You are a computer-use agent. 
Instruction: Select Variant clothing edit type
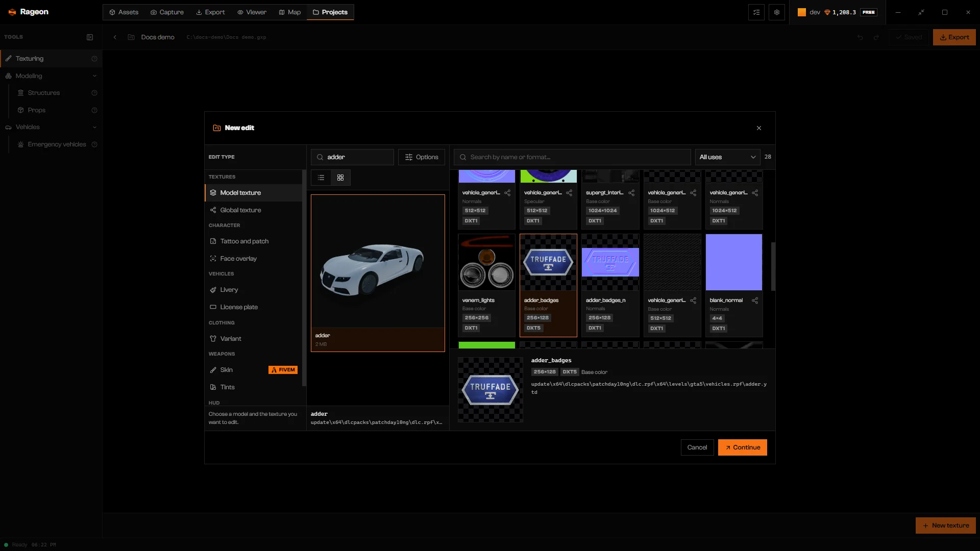[253, 339]
